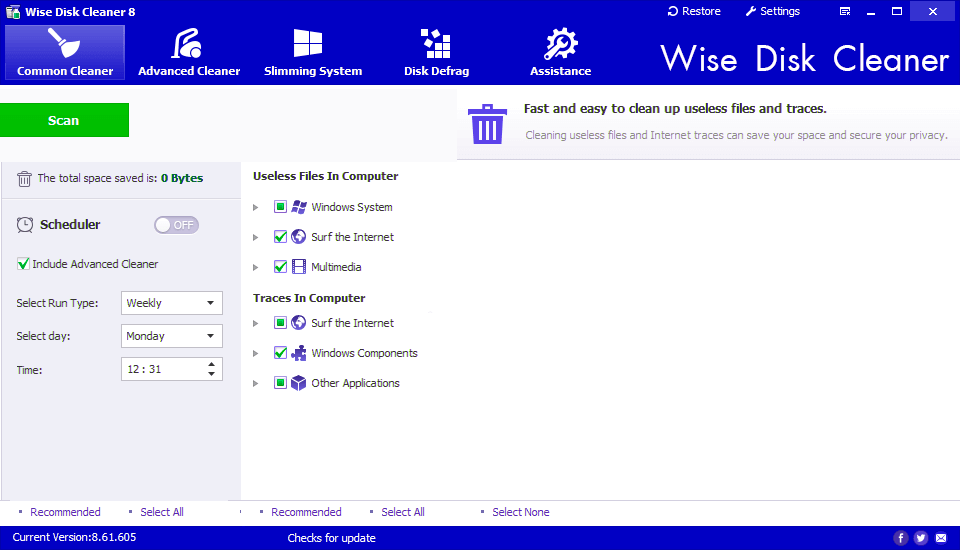Uncheck the Windows Components checkbox
This screenshot has height=550, width=960.
(280, 353)
